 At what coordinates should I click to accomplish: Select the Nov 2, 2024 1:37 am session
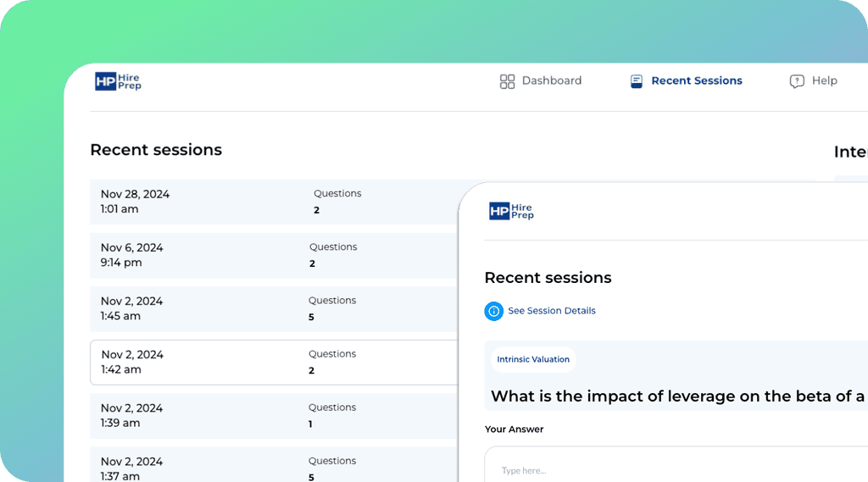click(x=274, y=464)
